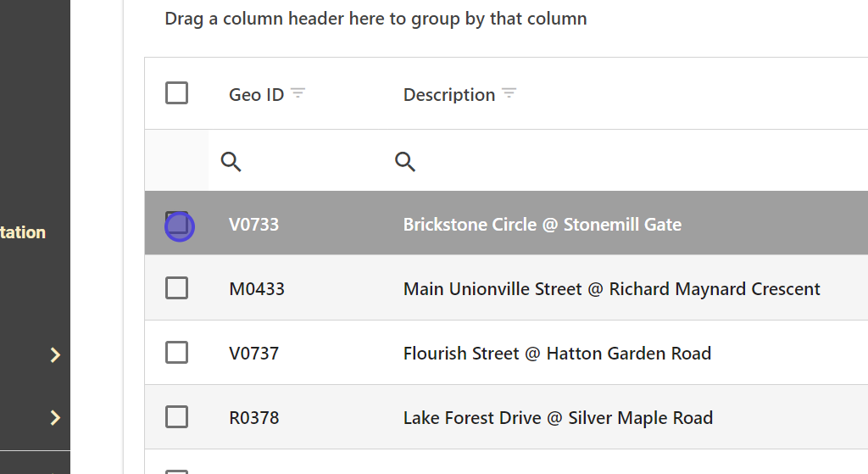This screenshot has width=868, height=474.
Task: Enable the checkbox for row R0378
Action: [176, 416]
